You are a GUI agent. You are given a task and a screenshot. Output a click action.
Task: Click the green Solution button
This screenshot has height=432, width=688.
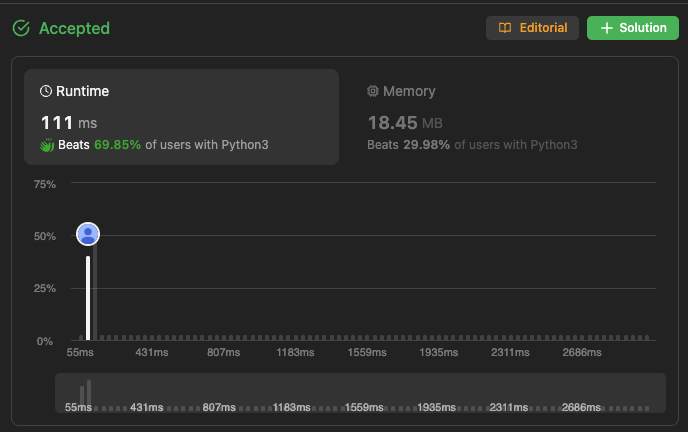tap(633, 28)
